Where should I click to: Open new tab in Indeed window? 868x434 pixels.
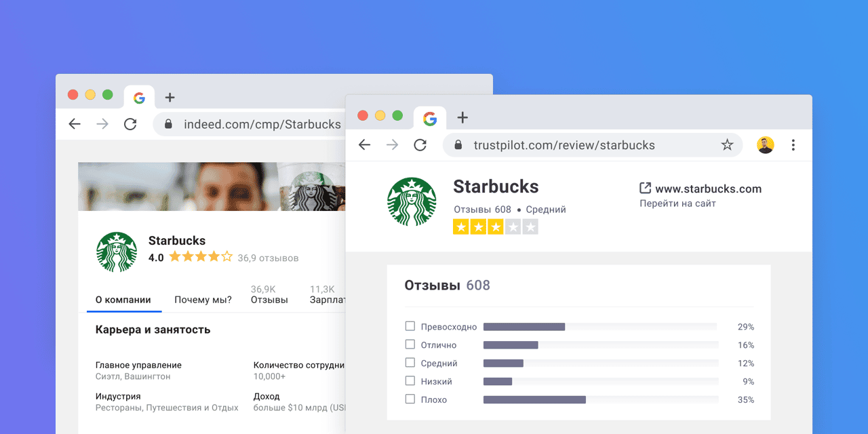click(x=170, y=97)
